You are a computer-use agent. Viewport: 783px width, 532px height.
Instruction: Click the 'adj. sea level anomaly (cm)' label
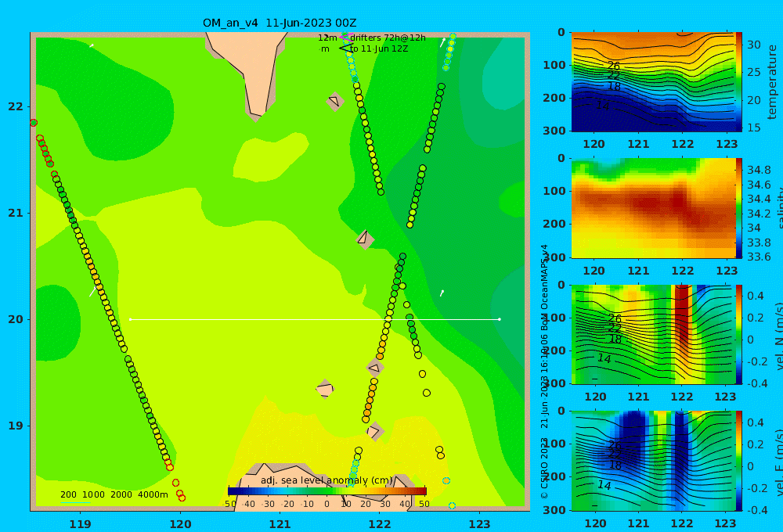[x=327, y=480]
